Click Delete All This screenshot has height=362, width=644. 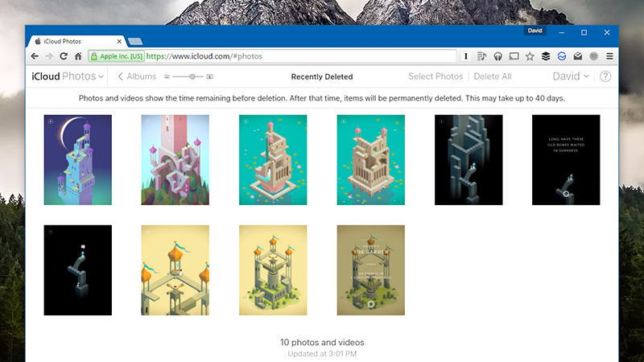coord(493,76)
